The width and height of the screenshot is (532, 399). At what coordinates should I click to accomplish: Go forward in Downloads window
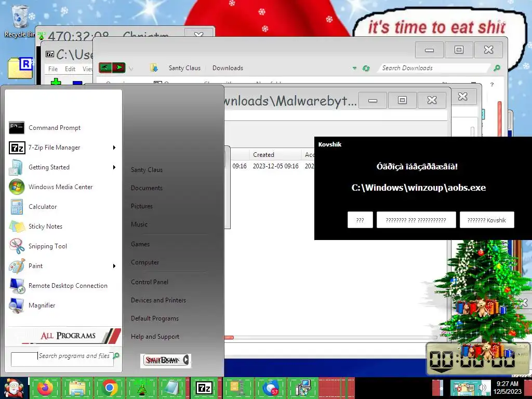click(119, 68)
